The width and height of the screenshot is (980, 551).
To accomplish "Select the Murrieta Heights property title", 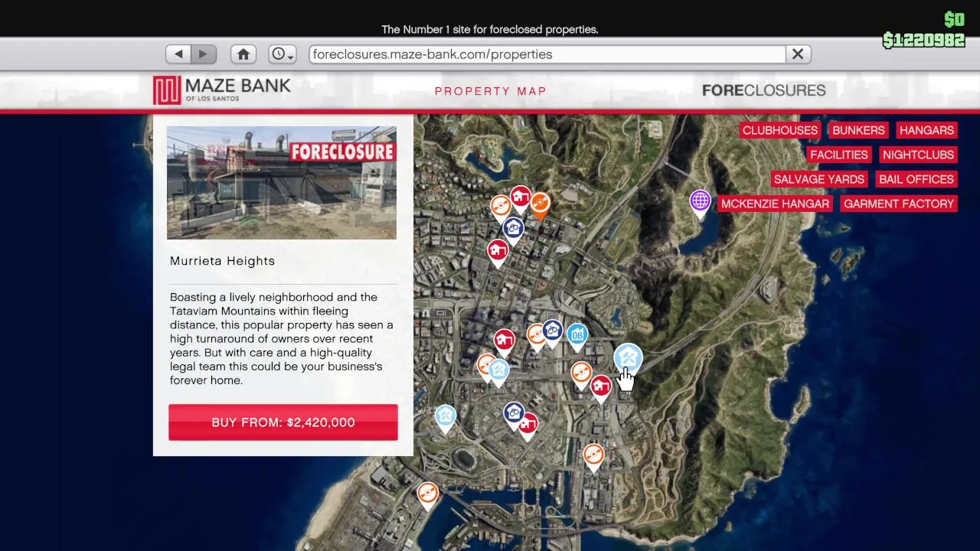I will point(222,261).
